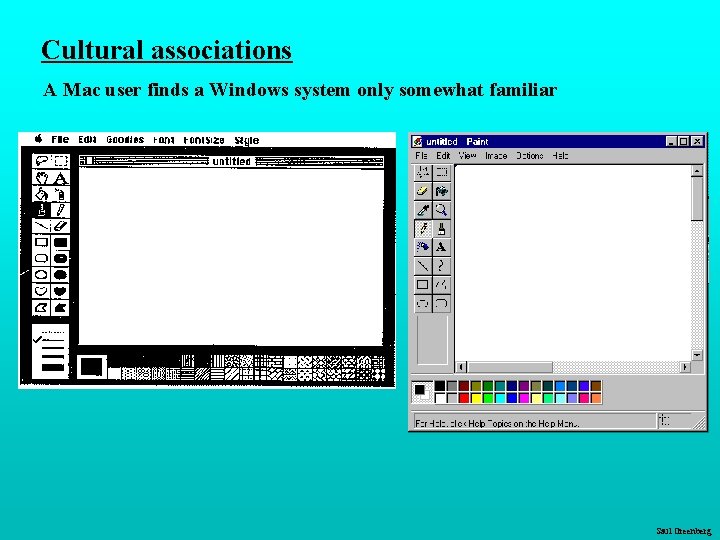The height and width of the screenshot is (540, 720).
Task: Choose the grabber hand tool in MacPaint
Action: point(42,177)
